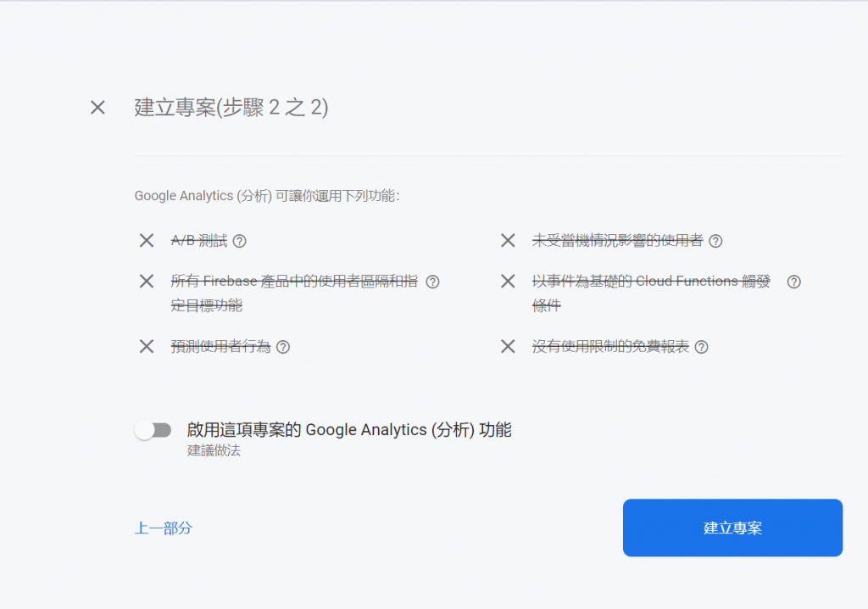
Task: Select the 建立專案(步驟 2 之 2) heading
Action: pos(231,108)
